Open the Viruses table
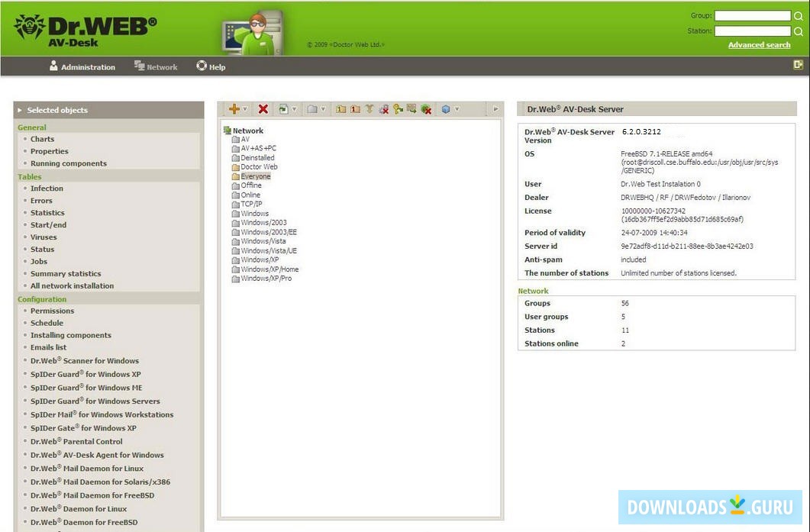The height and width of the screenshot is (532, 810). [44, 237]
